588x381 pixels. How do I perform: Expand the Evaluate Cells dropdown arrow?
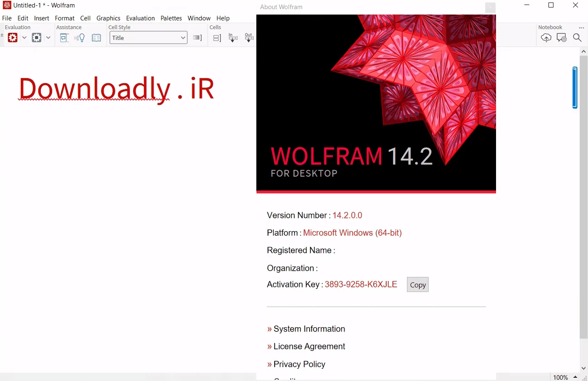pyautogui.click(x=24, y=37)
